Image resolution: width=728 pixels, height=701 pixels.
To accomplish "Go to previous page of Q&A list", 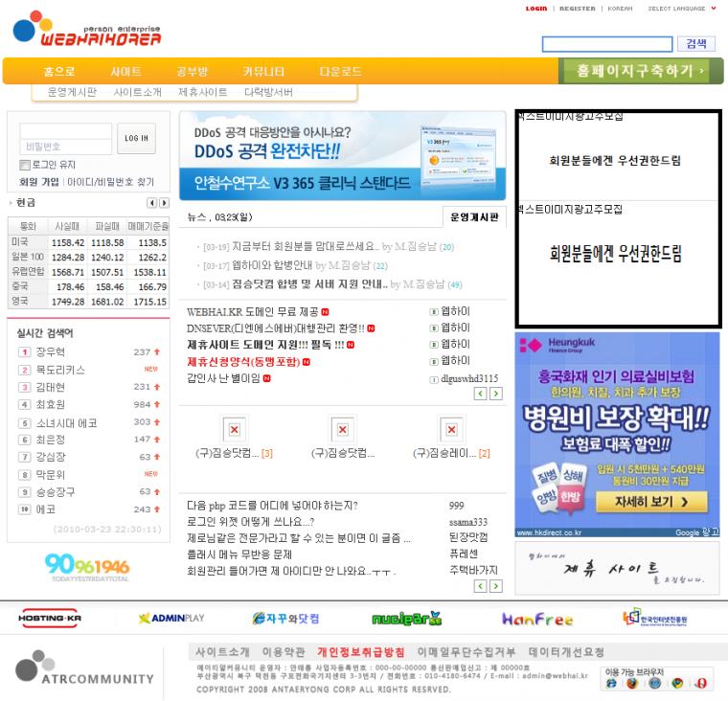I will (480, 586).
